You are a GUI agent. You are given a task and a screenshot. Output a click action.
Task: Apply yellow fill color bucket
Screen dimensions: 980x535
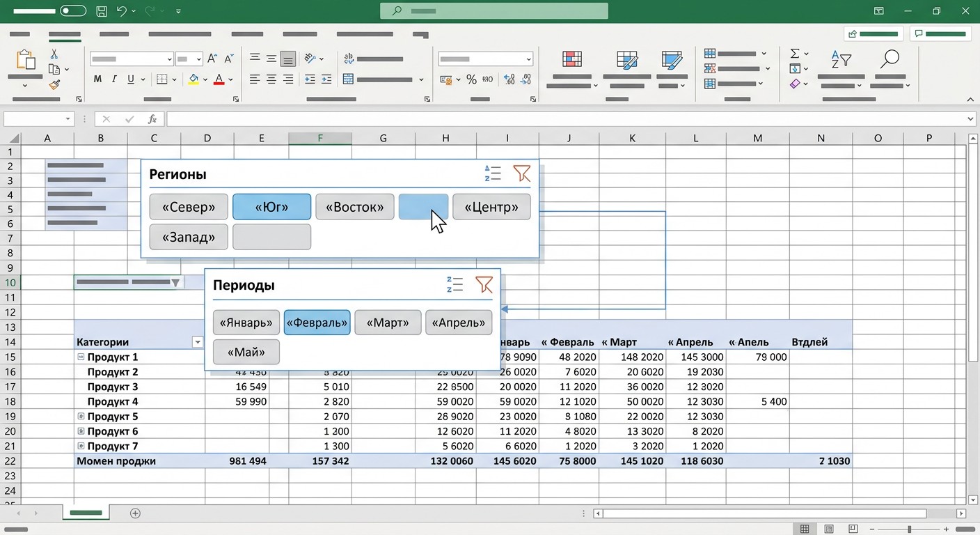pos(194,79)
